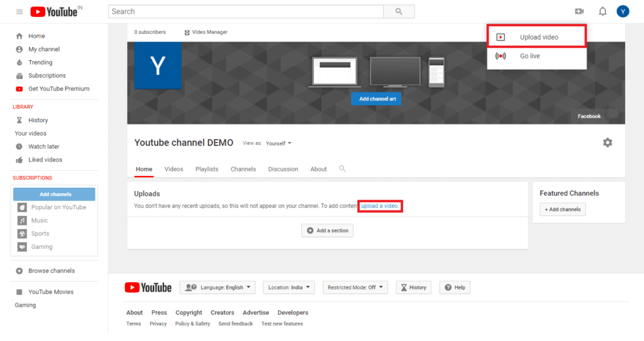Click the YouTube Movies film icon
This screenshot has height=341, width=644.
tap(19, 292)
